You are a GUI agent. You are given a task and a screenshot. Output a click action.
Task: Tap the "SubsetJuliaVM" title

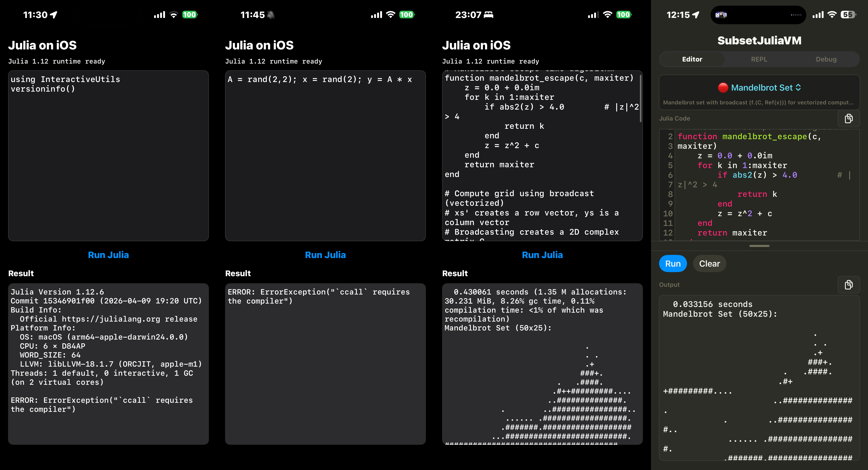759,41
